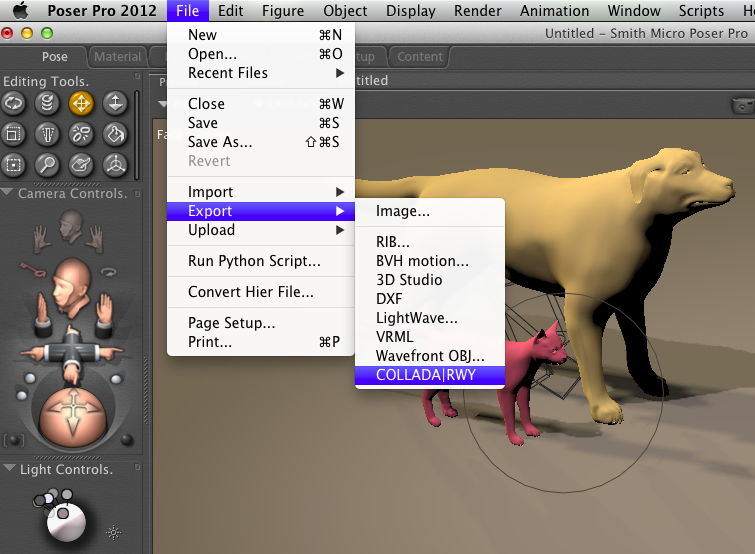Choose Save As... from the File menu

(261, 142)
